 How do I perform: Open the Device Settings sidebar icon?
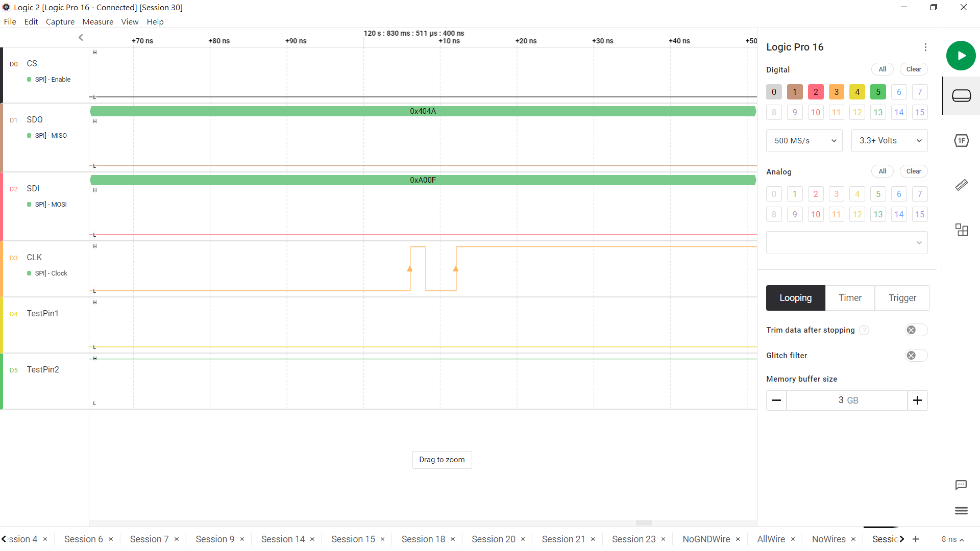click(x=961, y=95)
